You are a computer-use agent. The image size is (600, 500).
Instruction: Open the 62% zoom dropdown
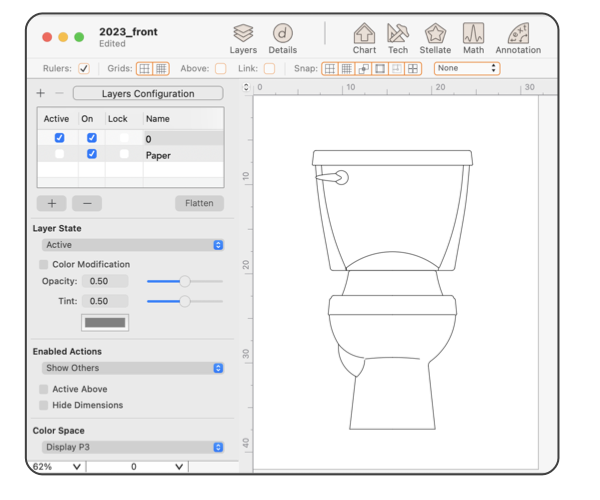[57, 467]
